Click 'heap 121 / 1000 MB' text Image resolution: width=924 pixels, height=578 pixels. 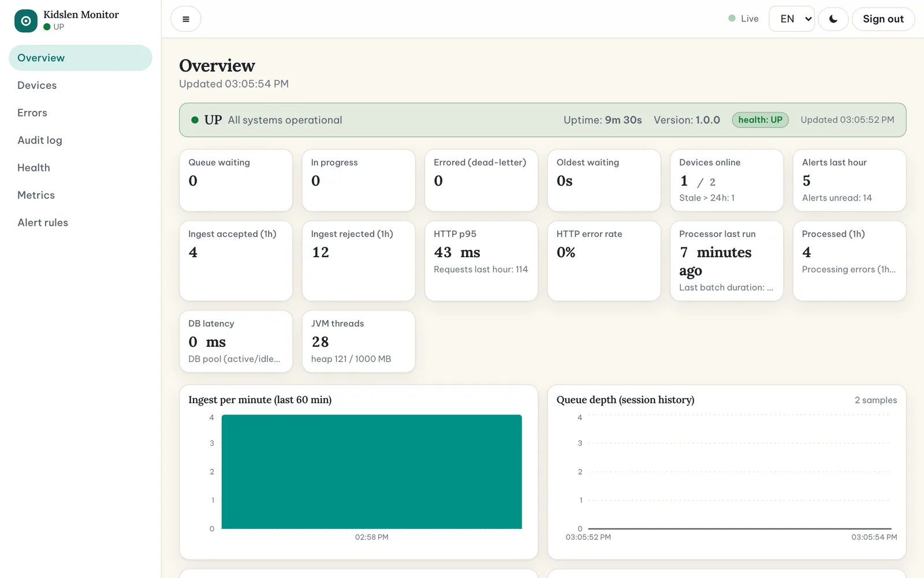coord(351,359)
